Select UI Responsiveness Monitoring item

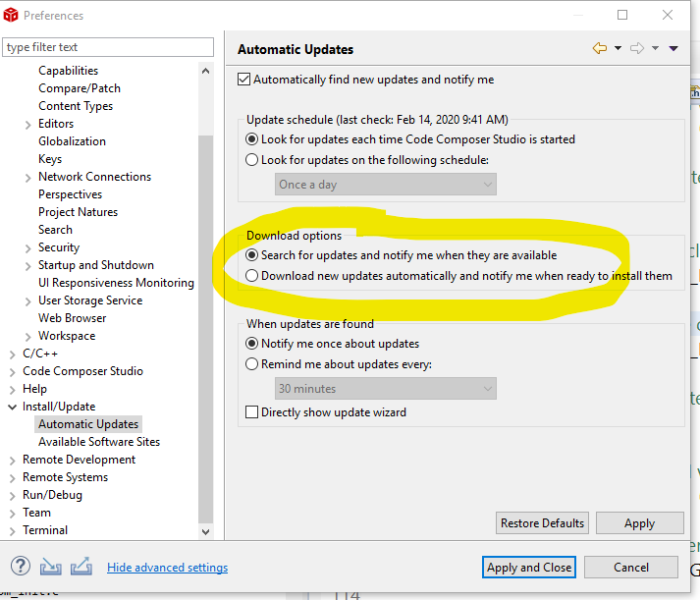click(x=116, y=283)
